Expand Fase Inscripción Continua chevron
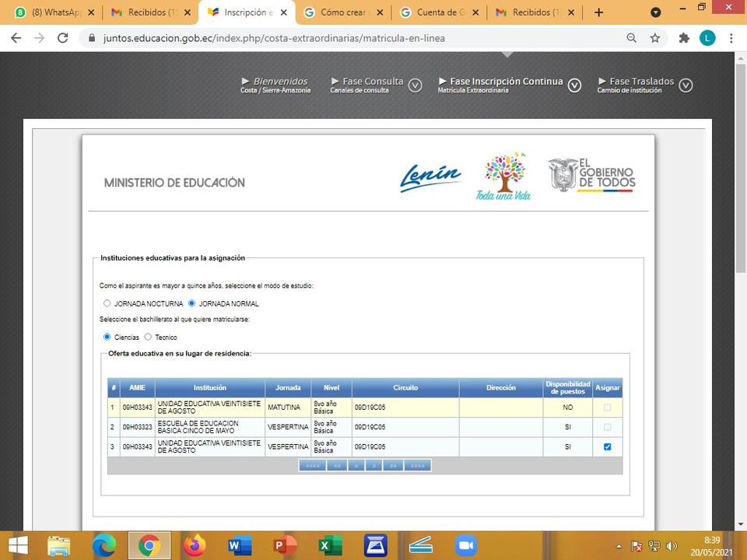This screenshot has height=560, width=747. click(x=574, y=86)
